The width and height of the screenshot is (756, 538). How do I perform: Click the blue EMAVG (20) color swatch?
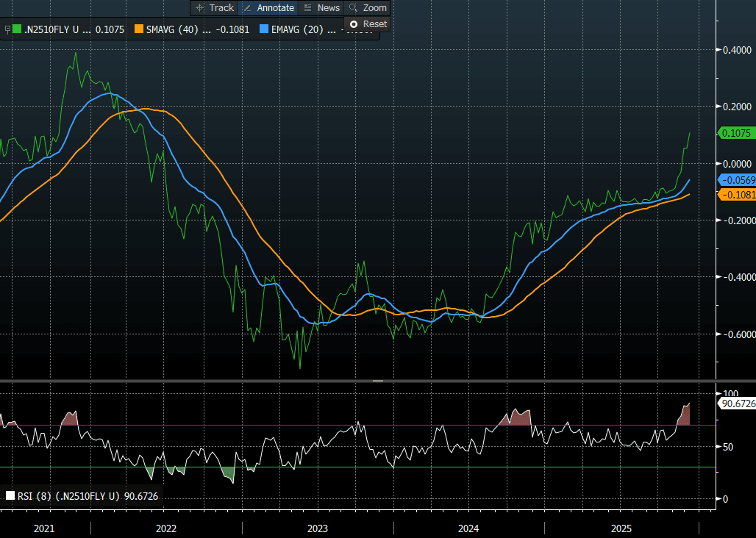tap(265, 30)
